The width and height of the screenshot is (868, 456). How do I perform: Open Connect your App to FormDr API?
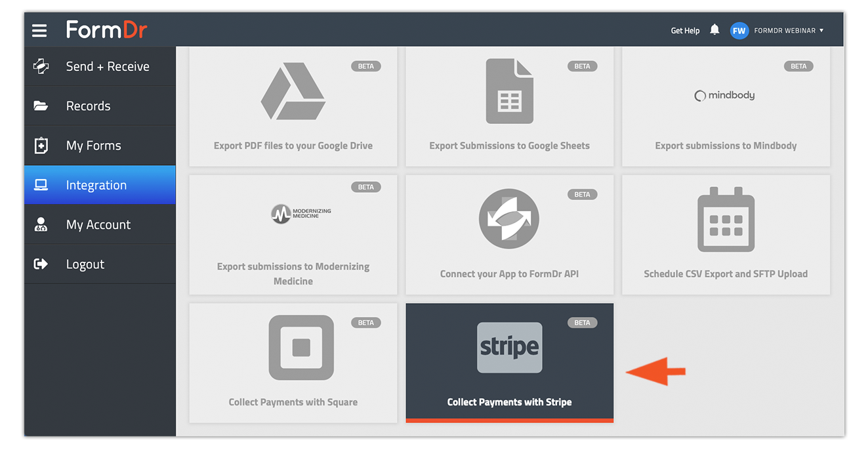(x=509, y=234)
